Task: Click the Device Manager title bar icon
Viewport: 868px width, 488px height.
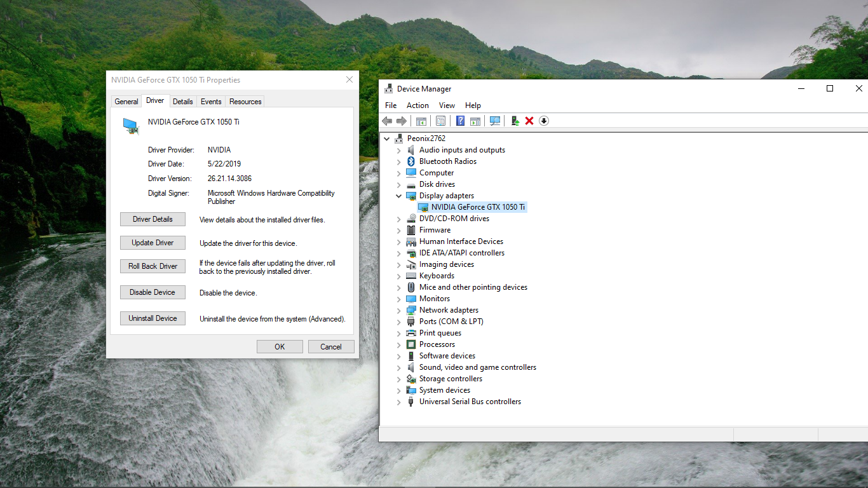Action: point(388,89)
